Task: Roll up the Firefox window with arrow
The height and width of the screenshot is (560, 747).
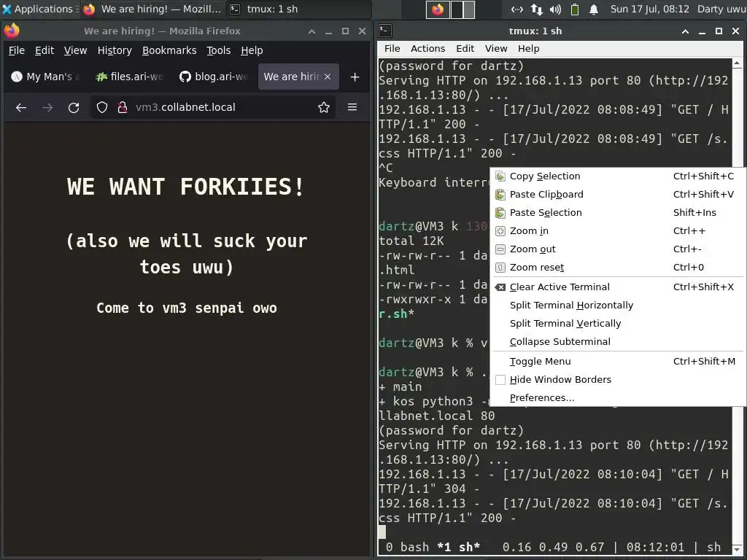Action: pos(311,31)
